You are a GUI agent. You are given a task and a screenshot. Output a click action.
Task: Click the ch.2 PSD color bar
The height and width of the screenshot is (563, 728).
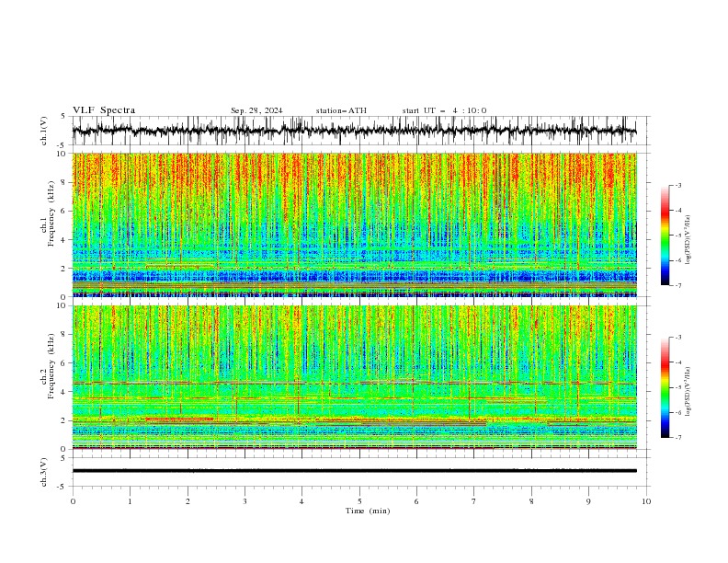(x=665, y=387)
